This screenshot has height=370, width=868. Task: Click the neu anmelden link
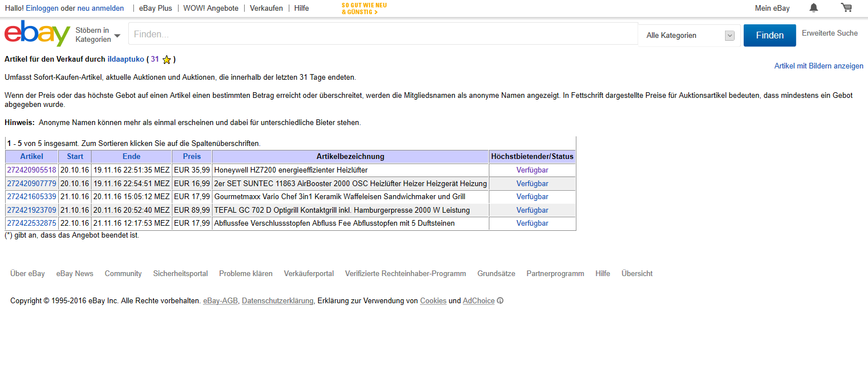(101, 8)
